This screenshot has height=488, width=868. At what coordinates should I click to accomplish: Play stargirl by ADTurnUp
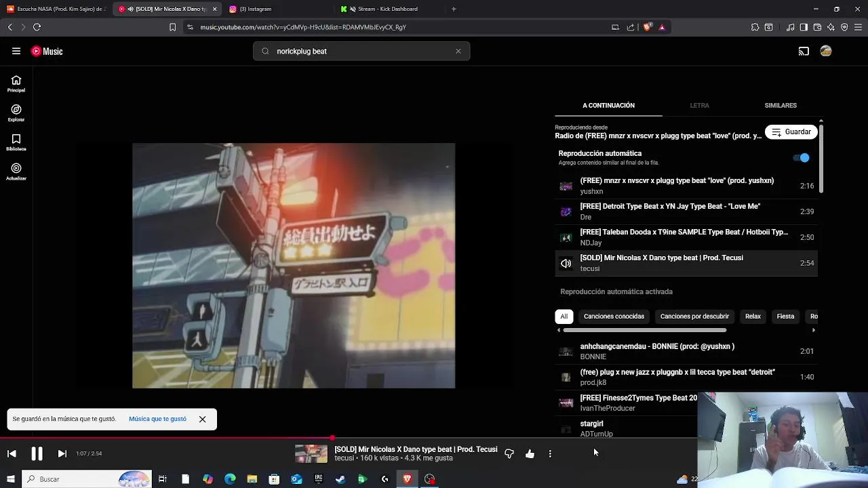pyautogui.click(x=625, y=428)
